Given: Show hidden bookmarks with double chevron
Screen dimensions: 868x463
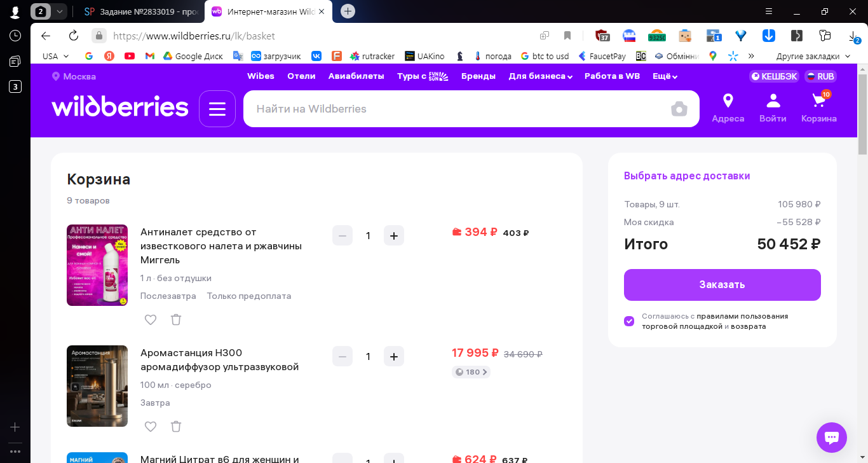Looking at the screenshot, I should pyautogui.click(x=751, y=56).
